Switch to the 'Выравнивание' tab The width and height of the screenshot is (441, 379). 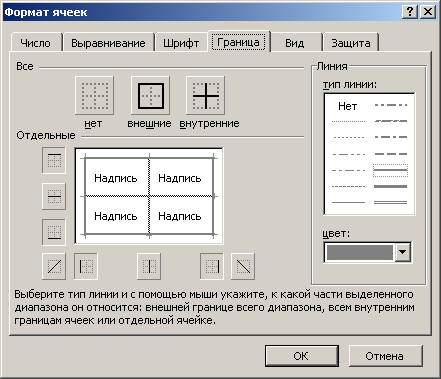(x=108, y=43)
